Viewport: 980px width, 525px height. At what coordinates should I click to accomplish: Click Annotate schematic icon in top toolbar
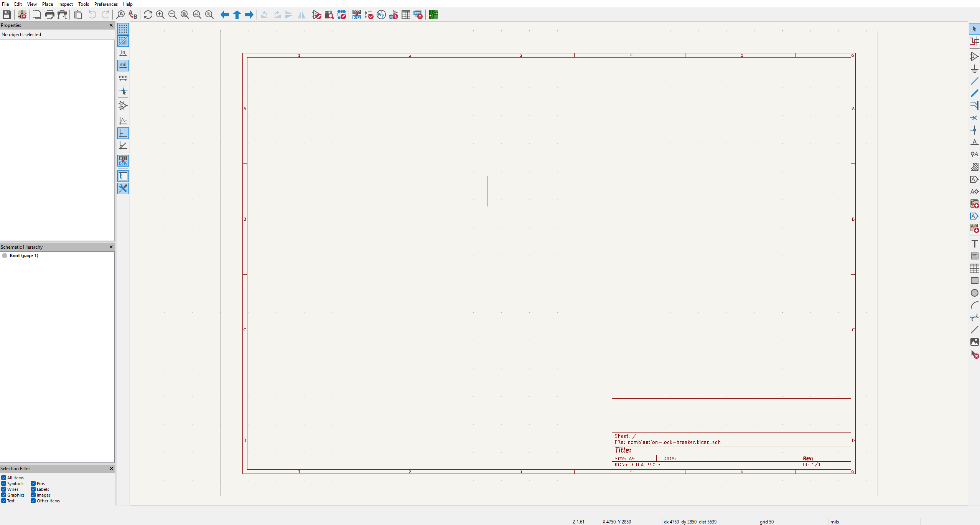[x=357, y=15]
